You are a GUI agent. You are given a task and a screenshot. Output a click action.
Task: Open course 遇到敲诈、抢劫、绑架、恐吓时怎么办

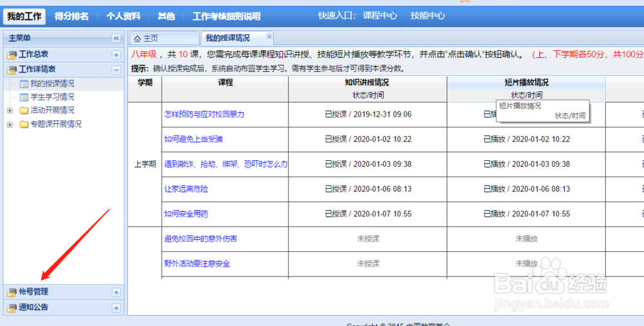(x=225, y=164)
